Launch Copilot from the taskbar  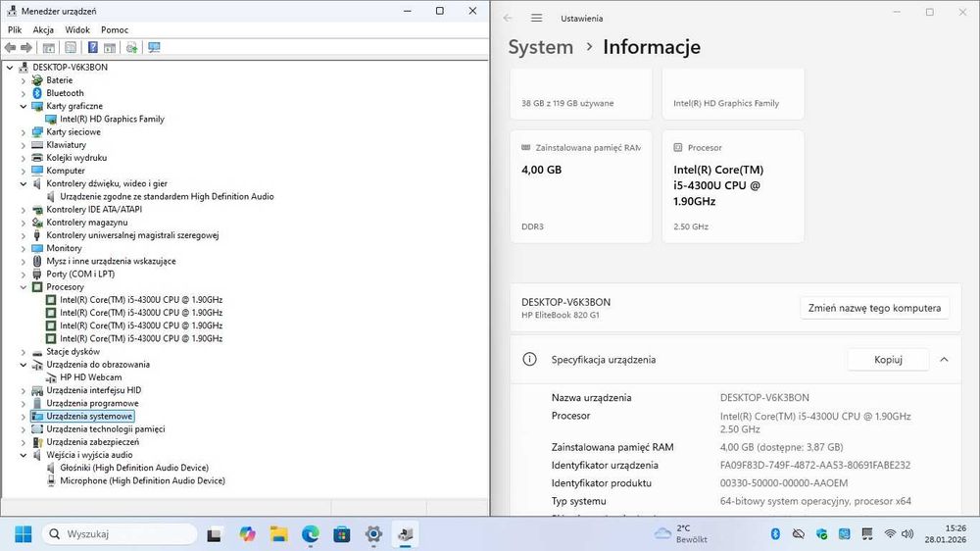click(x=247, y=534)
